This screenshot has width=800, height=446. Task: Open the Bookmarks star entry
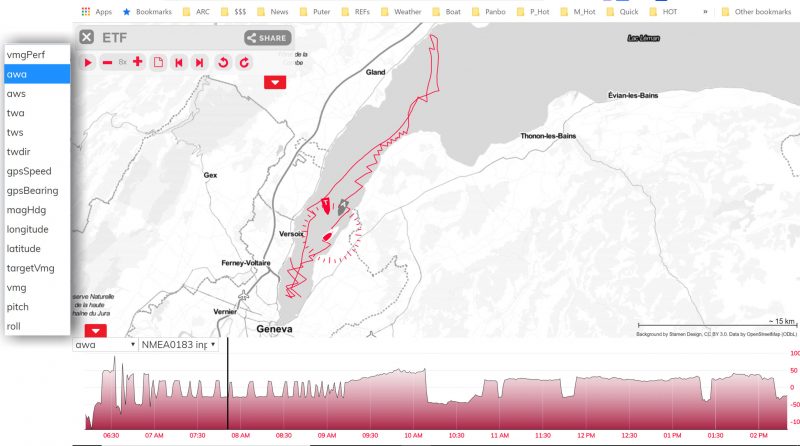tap(147, 11)
